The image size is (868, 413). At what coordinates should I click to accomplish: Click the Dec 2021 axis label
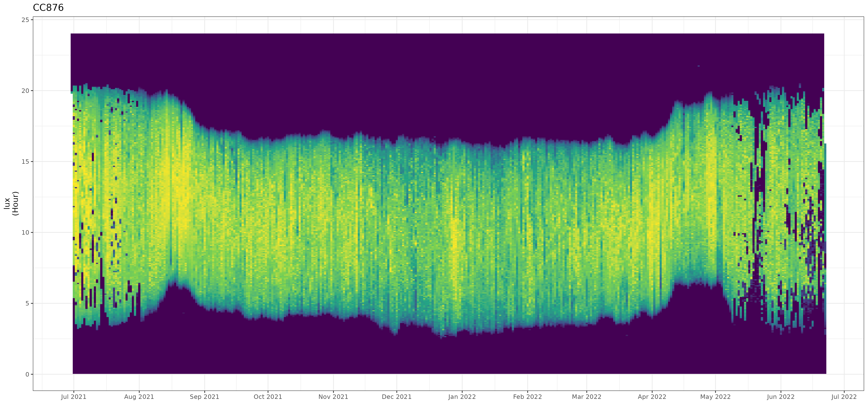[x=397, y=397]
